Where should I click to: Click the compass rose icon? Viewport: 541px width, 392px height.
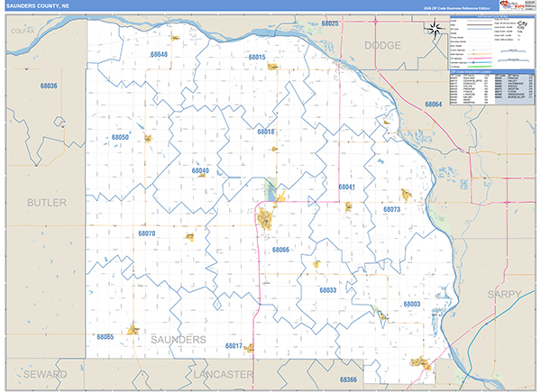(x=436, y=29)
